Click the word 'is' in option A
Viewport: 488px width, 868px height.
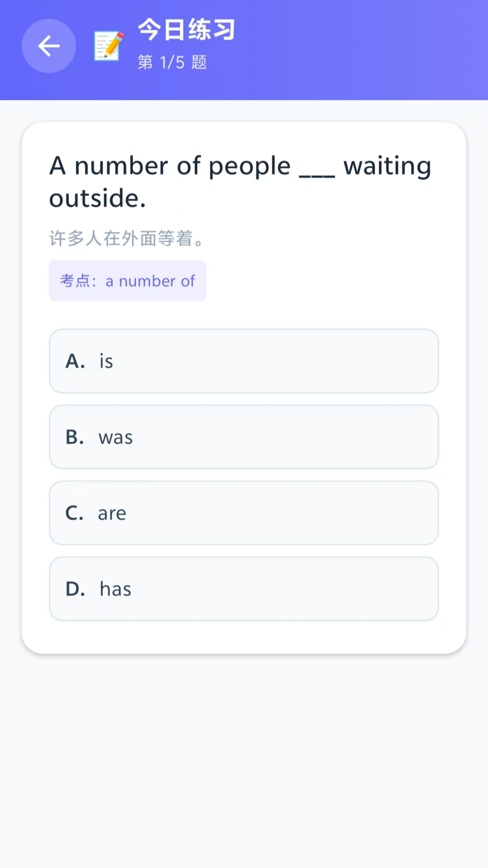point(106,361)
